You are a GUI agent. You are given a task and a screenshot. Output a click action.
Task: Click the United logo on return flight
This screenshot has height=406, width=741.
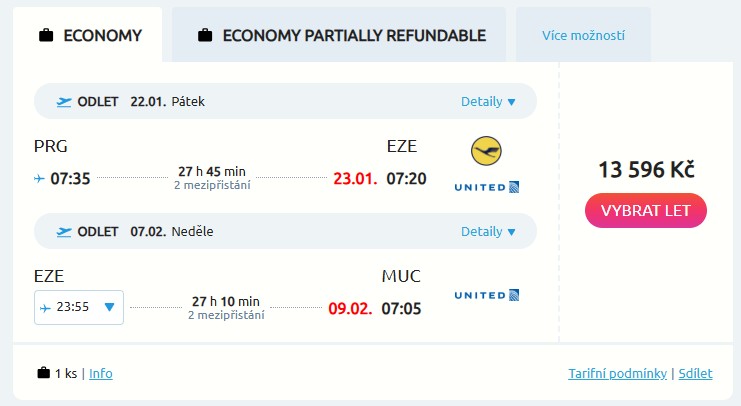[486, 295]
